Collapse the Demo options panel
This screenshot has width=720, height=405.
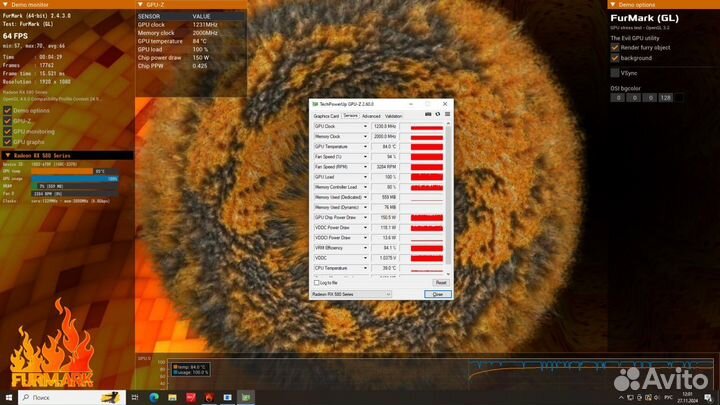(613, 5)
